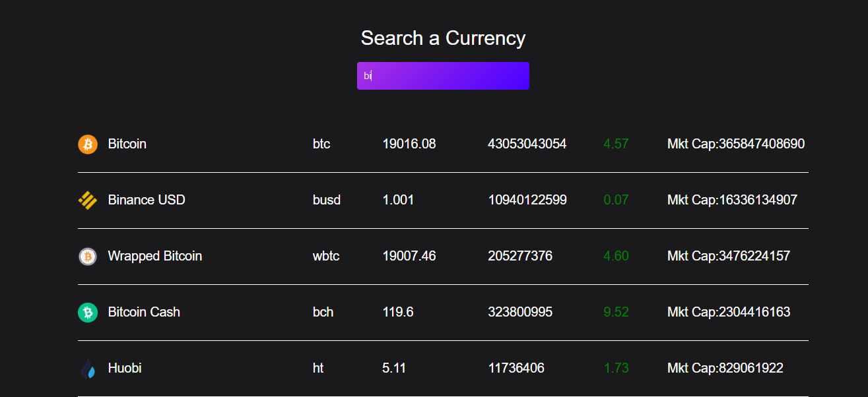The width and height of the screenshot is (868, 397).
Task: Click the currency search input field
Action: pyautogui.click(x=443, y=75)
